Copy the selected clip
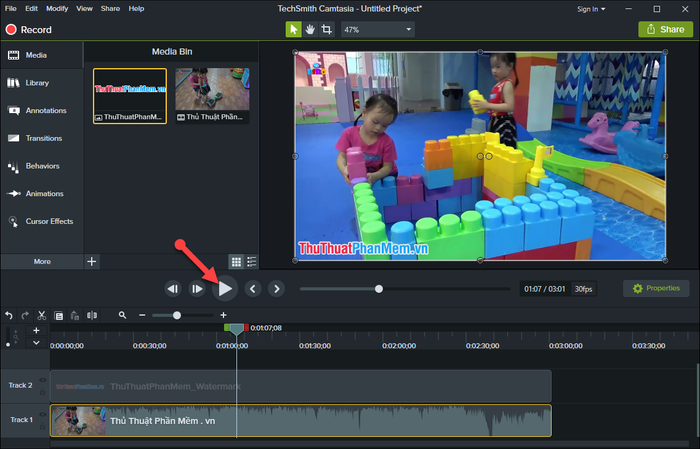Image resolution: width=700 pixels, height=449 pixels. pos(58,316)
